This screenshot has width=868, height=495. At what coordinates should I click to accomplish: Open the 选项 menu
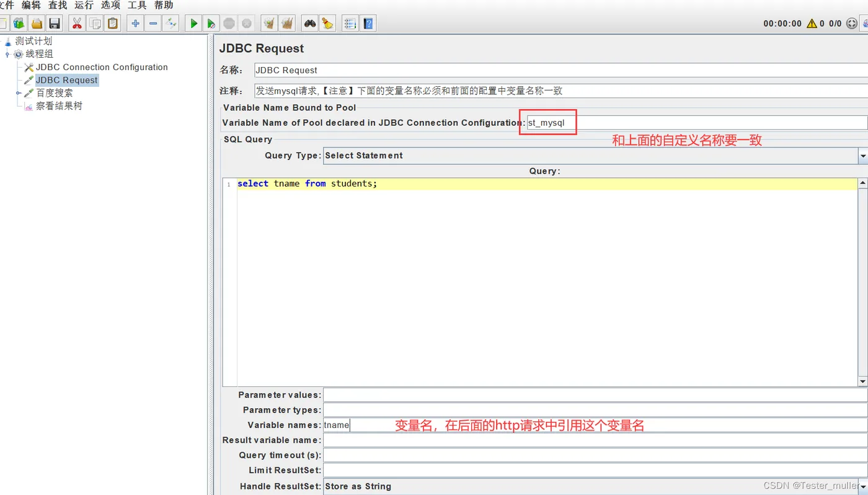(110, 5)
